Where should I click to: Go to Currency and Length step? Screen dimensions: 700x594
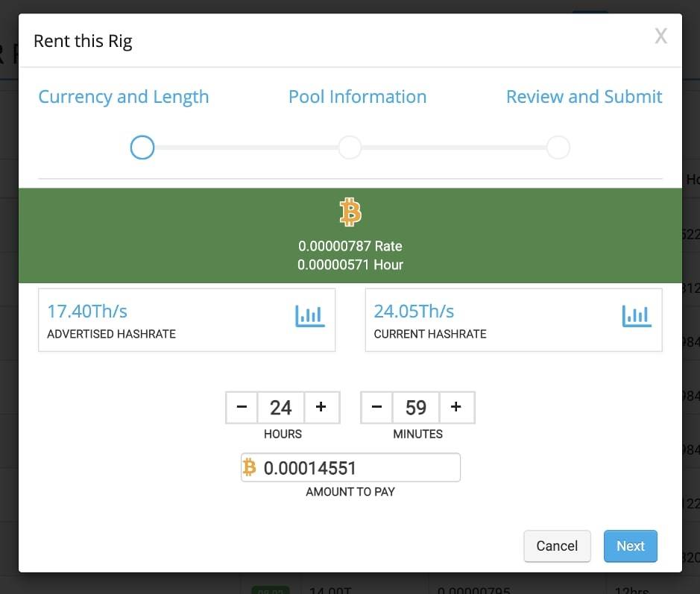(x=124, y=97)
